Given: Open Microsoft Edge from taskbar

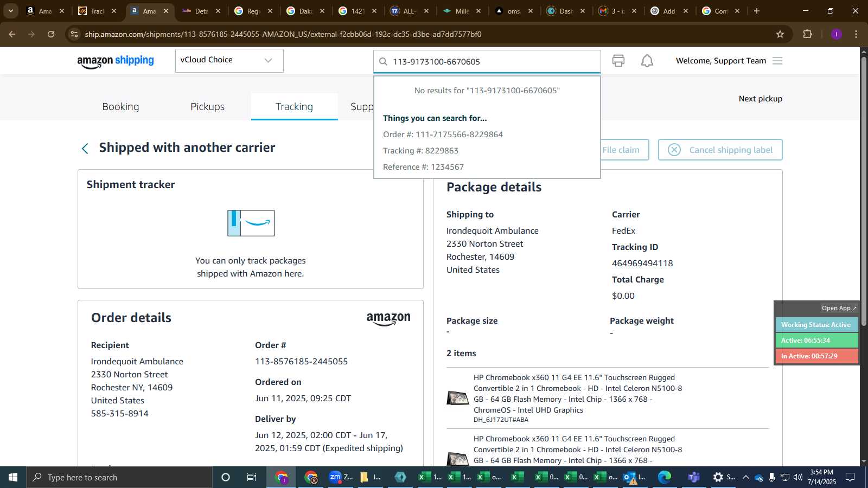Looking at the screenshot, I should click(x=665, y=477).
